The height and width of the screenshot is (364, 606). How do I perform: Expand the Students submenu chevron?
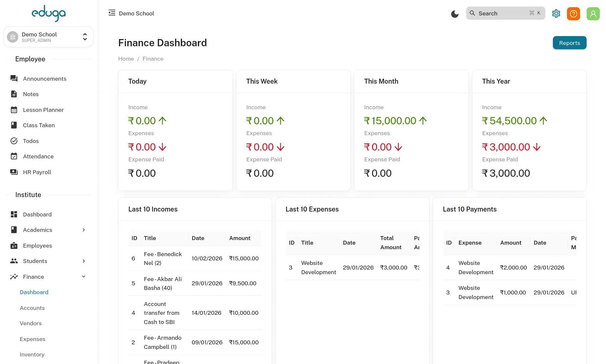click(x=84, y=261)
